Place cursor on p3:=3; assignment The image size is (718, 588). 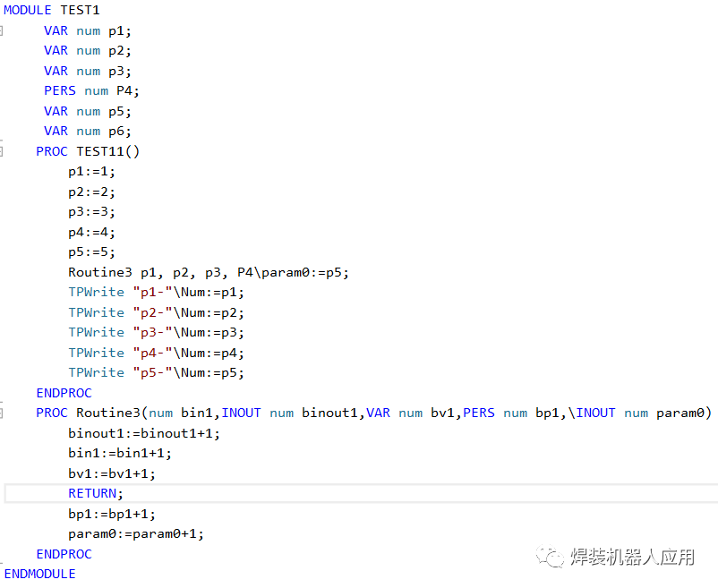click(x=91, y=212)
